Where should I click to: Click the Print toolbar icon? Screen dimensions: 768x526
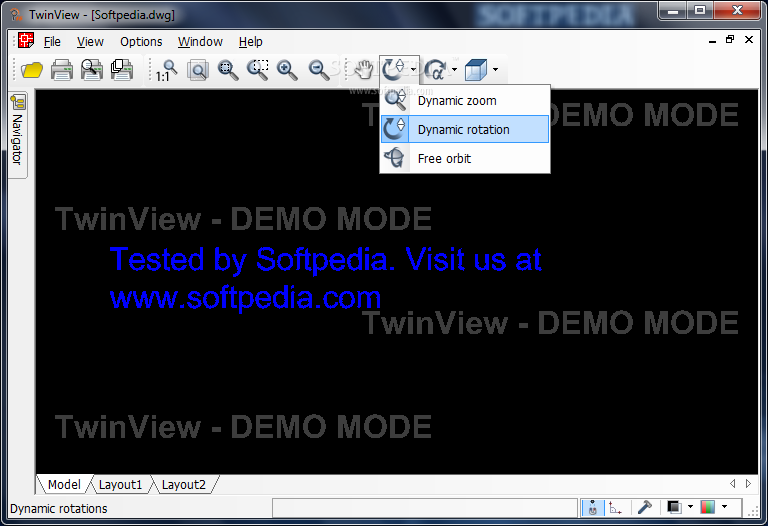62,70
